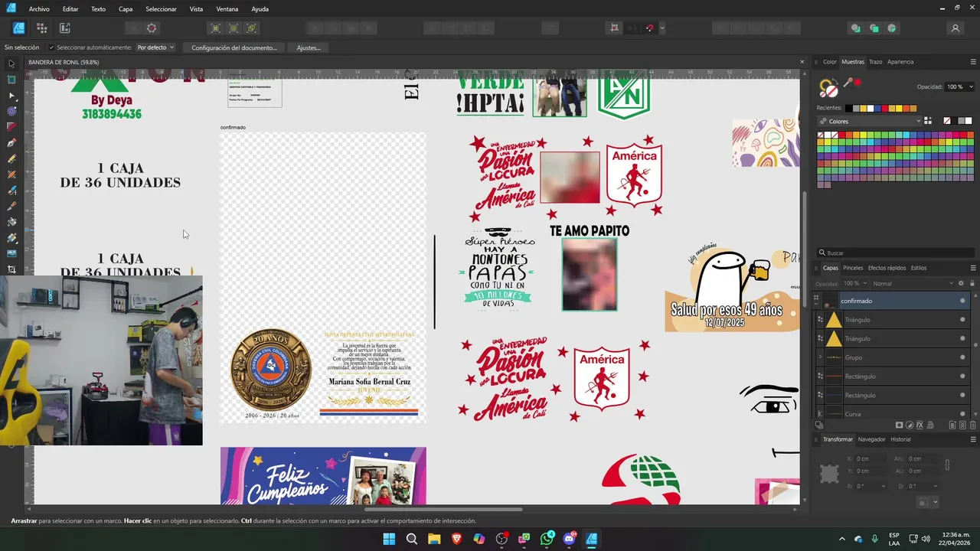The width and height of the screenshot is (980, 551).
Task: Add a new layer icon
Action: 952,425
